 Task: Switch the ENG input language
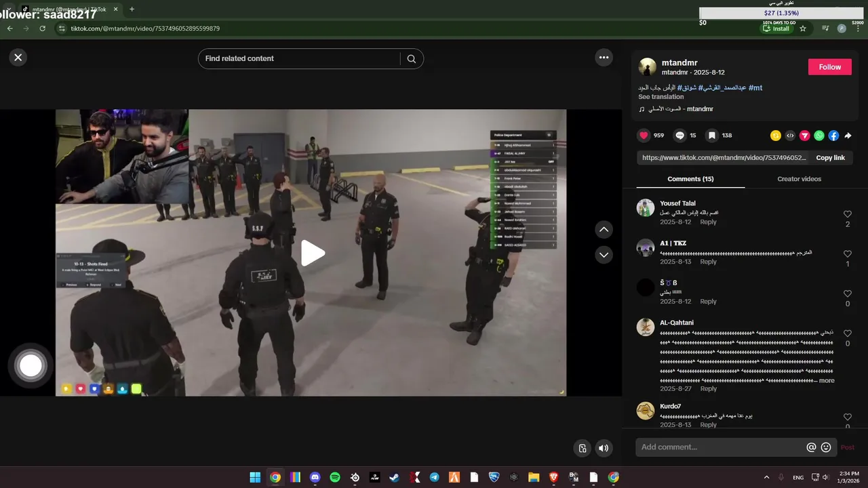[798, 477]
